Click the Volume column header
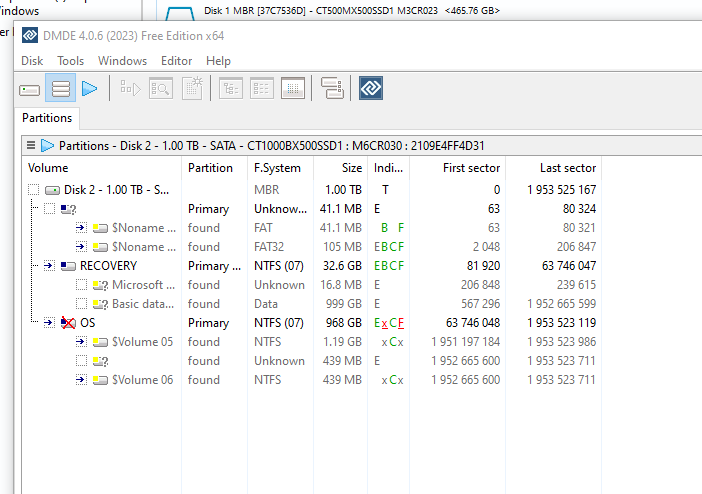702x494 pixels. pos(102,168)
